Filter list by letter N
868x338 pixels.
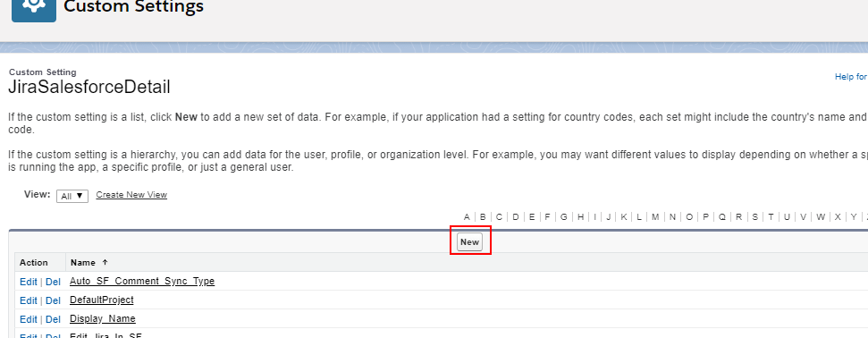click(672, 216)
